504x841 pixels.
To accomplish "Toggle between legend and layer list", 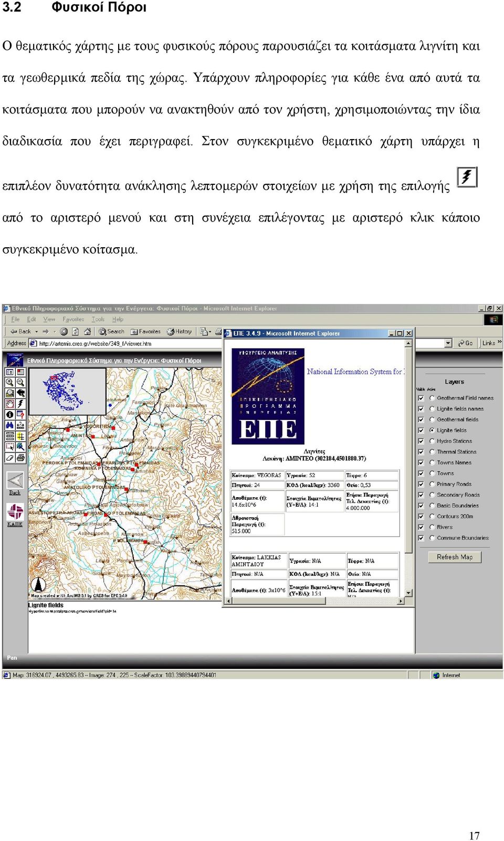I will point(10,372).
